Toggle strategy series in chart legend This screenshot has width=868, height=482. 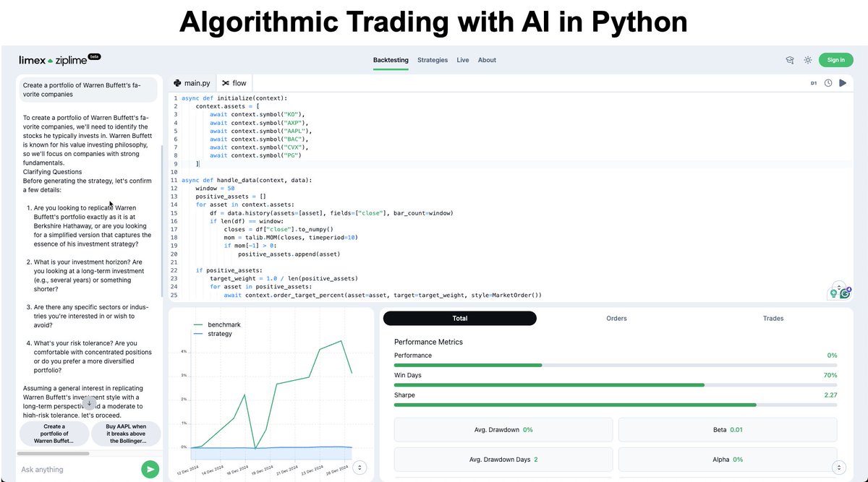(x=213, y=334)
